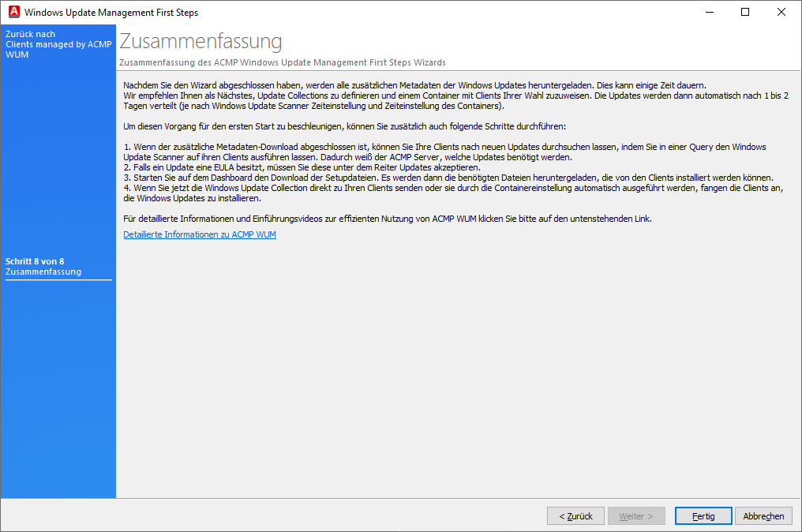Click step 2 text about the EULA
The height and width of the screenshot is (532, 802).
click(302, 167)
